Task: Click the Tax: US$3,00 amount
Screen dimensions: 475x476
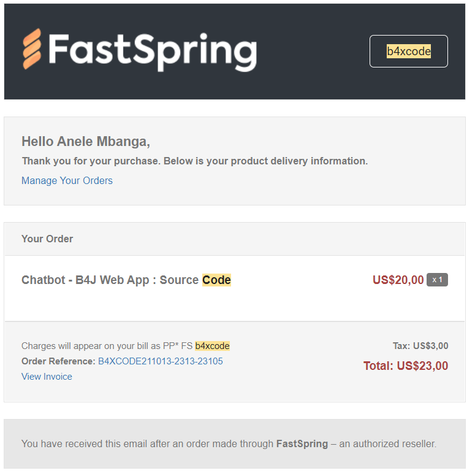Action: [x=420, y=346]
